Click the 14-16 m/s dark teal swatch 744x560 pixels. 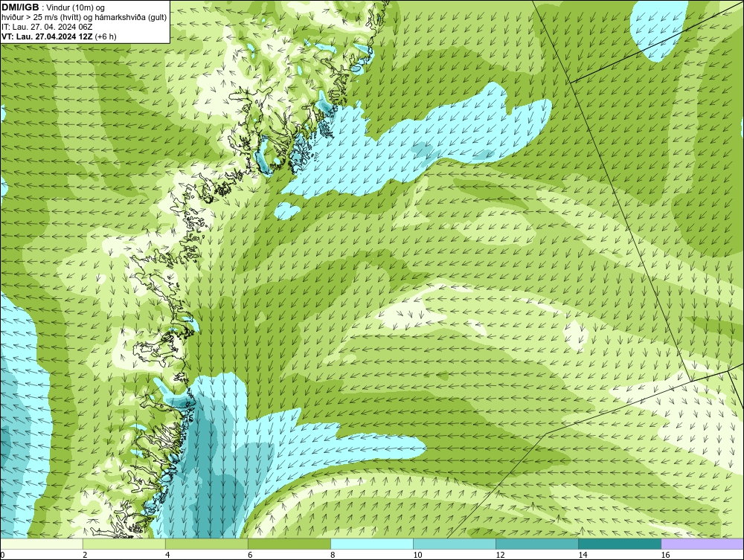point(619,544)
